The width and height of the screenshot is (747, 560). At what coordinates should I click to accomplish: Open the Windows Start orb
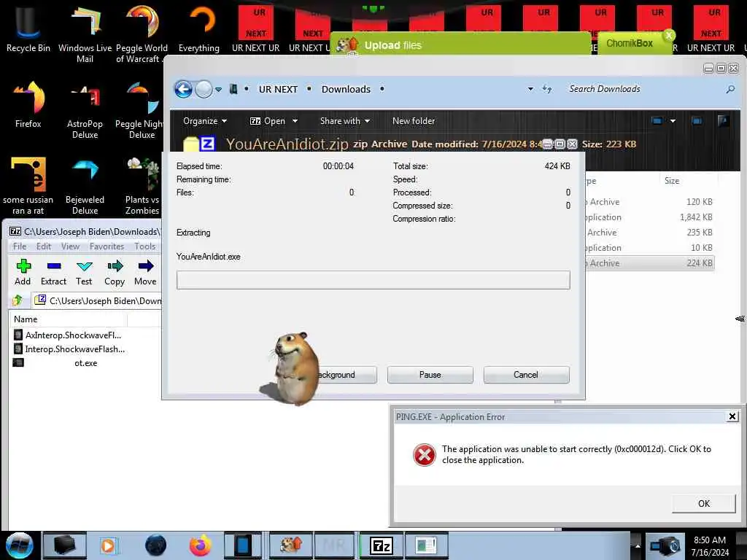(x=20, y=545)
